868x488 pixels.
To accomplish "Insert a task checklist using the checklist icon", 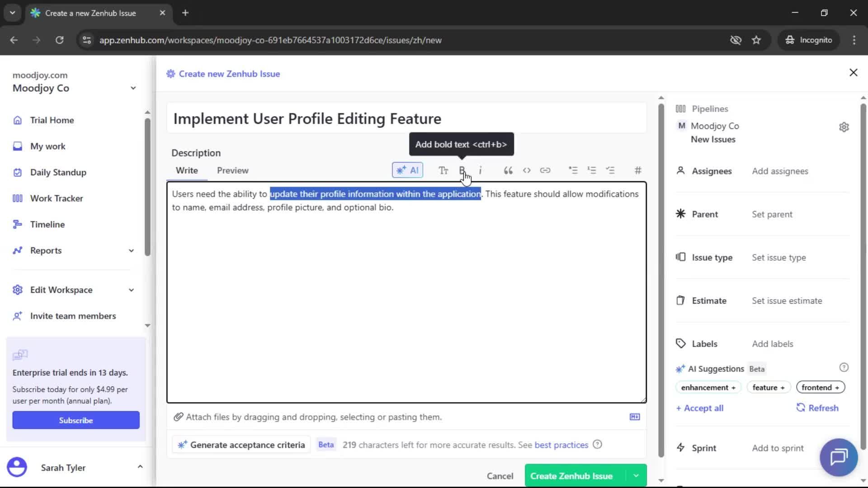I will tap(611, 170).
